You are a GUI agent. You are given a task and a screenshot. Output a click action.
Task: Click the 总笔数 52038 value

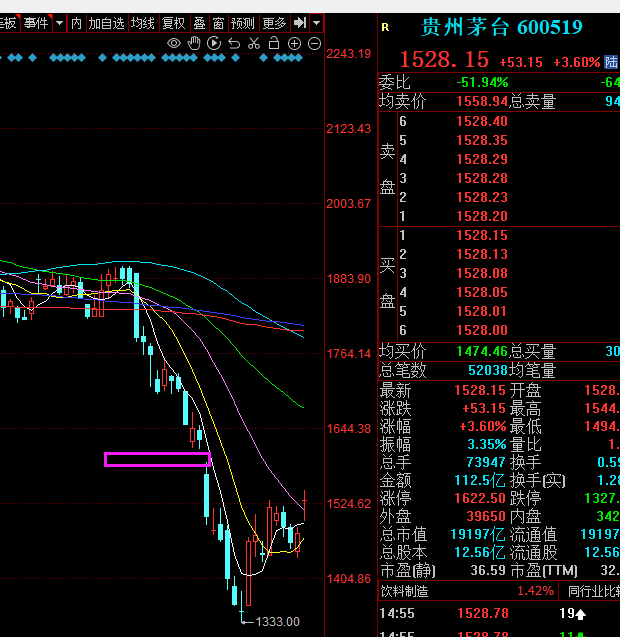[488, 370]
